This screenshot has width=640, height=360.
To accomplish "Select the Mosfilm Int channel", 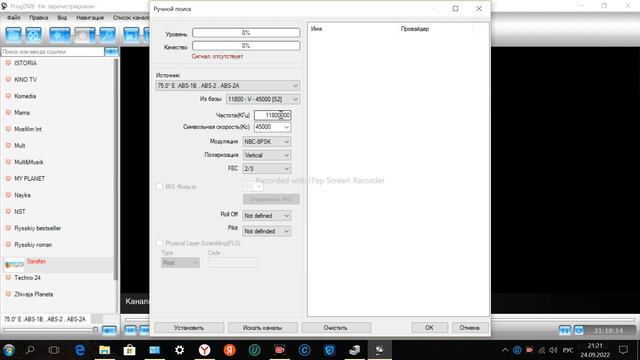I will (28, 129).
